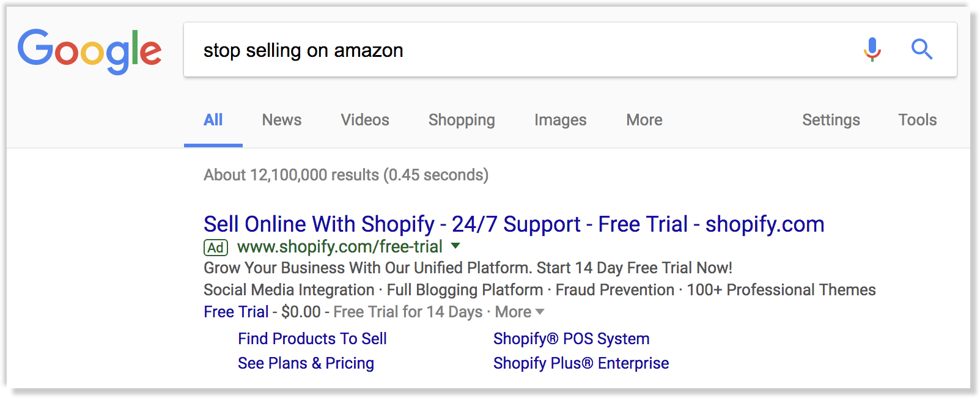Click the Google logo
The height and width of the screenshot is (398, 980).
(x=90, y=51)
